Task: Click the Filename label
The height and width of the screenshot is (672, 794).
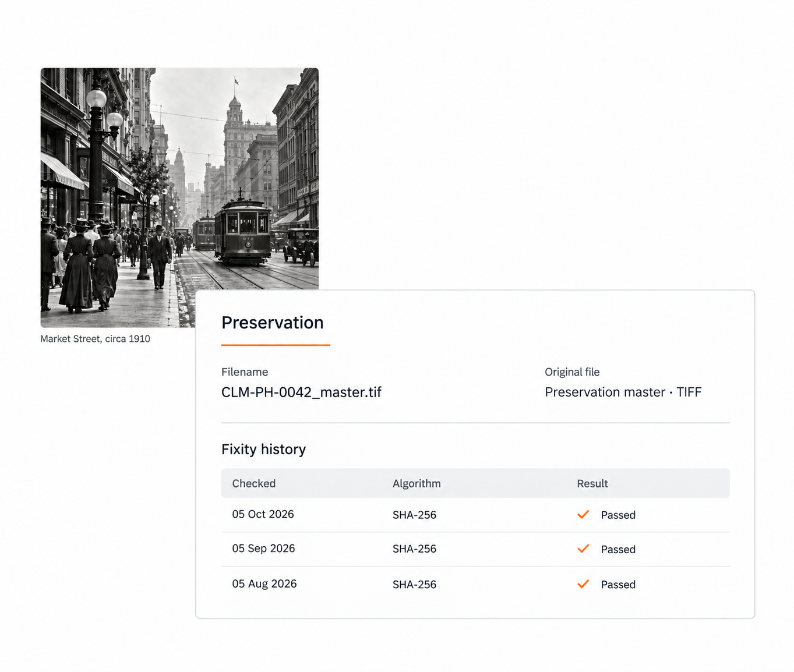Action: (245, 372)
